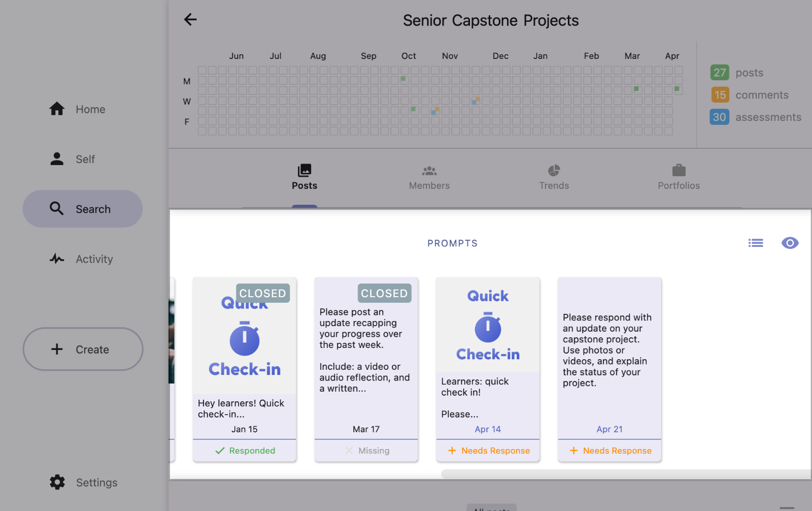Toggle prompts visibility eye icon
The width and height of the screenshot is (812, 511).
click(790, 243)
